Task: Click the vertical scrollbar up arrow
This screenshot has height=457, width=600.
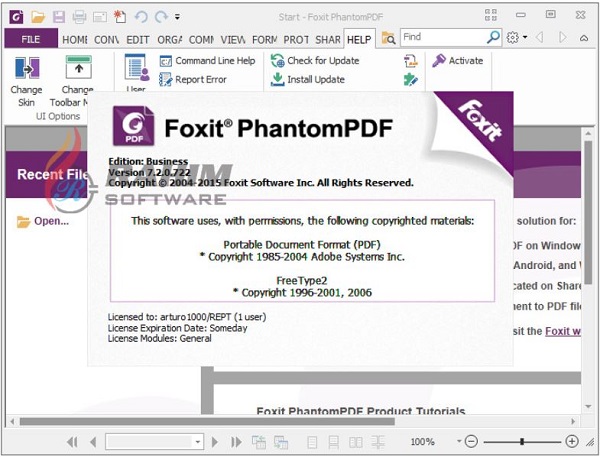Action: tap(588, 134)
